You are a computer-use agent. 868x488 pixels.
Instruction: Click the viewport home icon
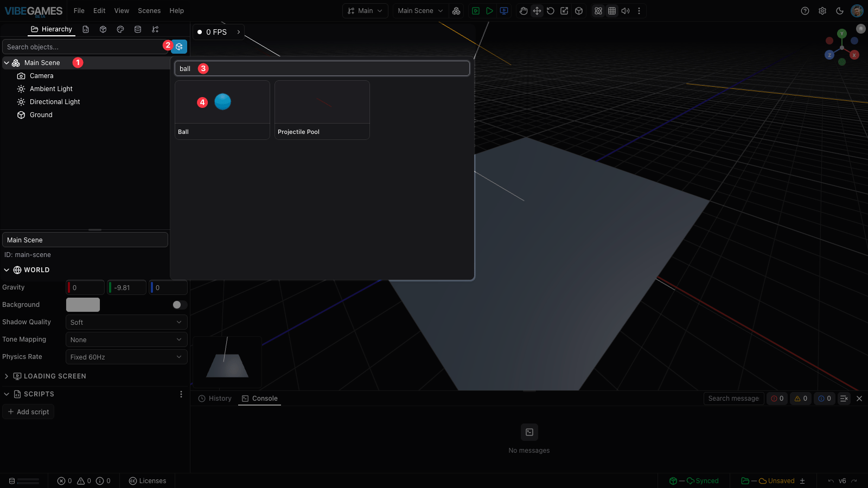tap(860, 28)
